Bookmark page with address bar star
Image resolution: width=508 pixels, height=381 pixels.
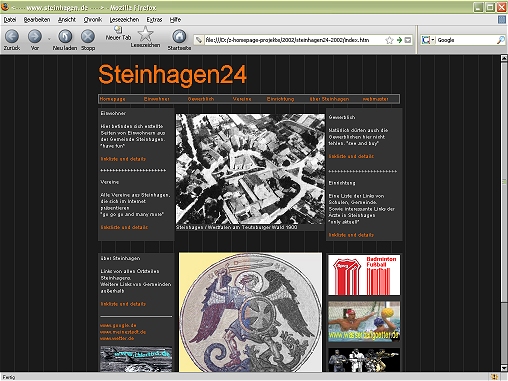point(389,40)
